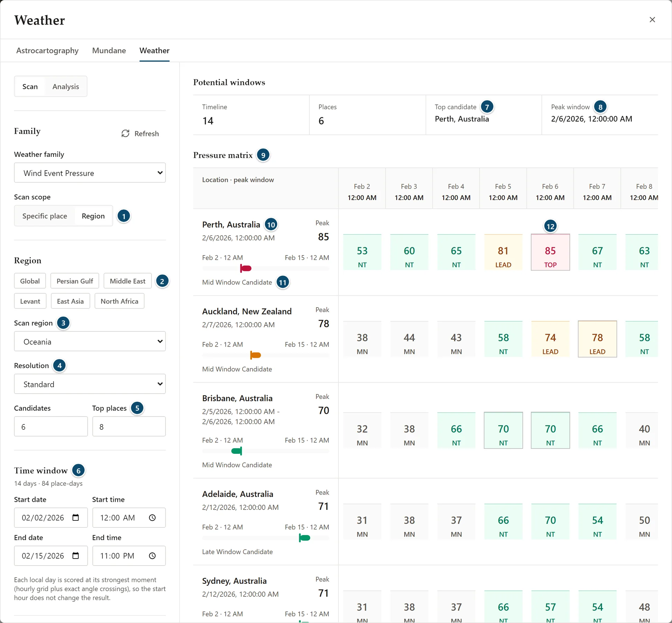The height and width of the screenshot is (623, 672).
Task: Open the Resolution Standard dropdown
Action: pos(90,385)
